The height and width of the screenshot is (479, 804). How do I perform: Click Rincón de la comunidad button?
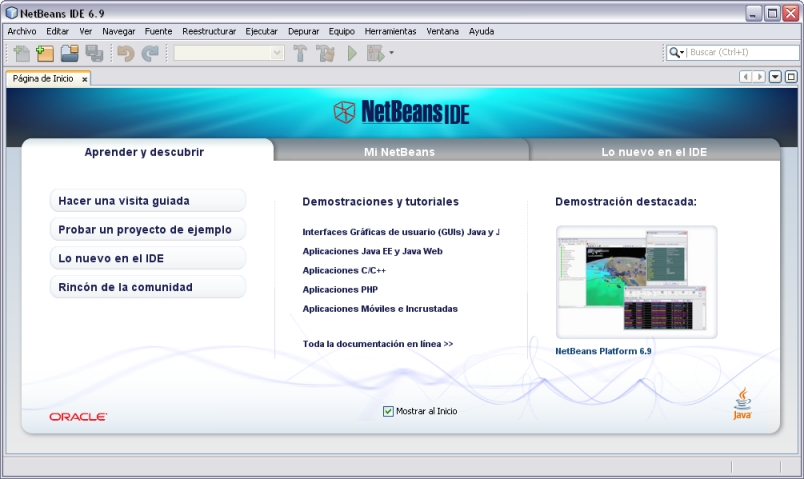click(148, 287)
